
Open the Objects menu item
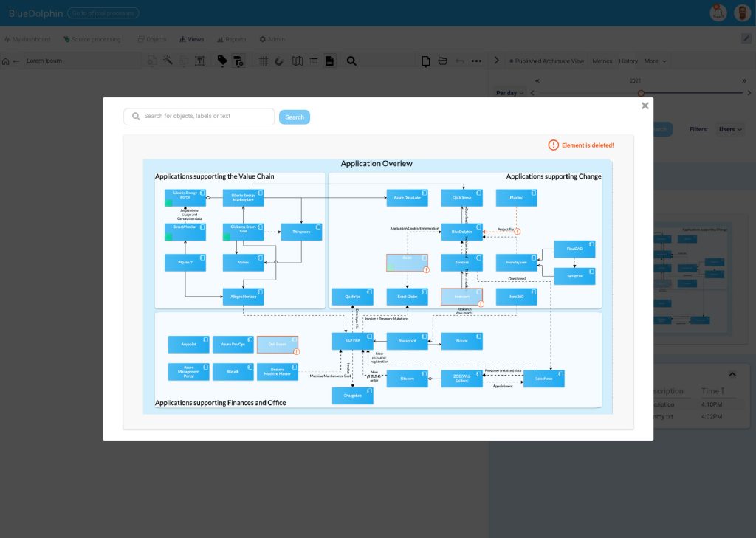(152, 40)
